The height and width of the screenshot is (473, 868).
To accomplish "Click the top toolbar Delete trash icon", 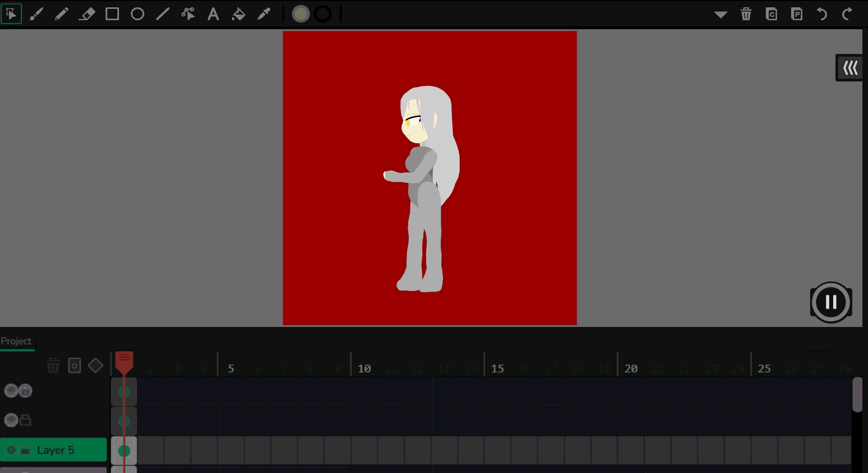I will [x=746, y=14].
